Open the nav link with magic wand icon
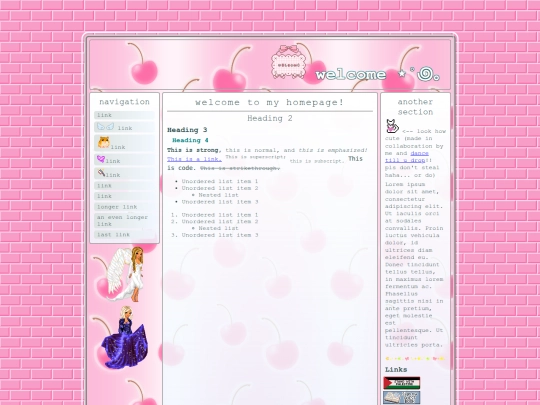This screenshot has height=405, width=540. [124, 174]
